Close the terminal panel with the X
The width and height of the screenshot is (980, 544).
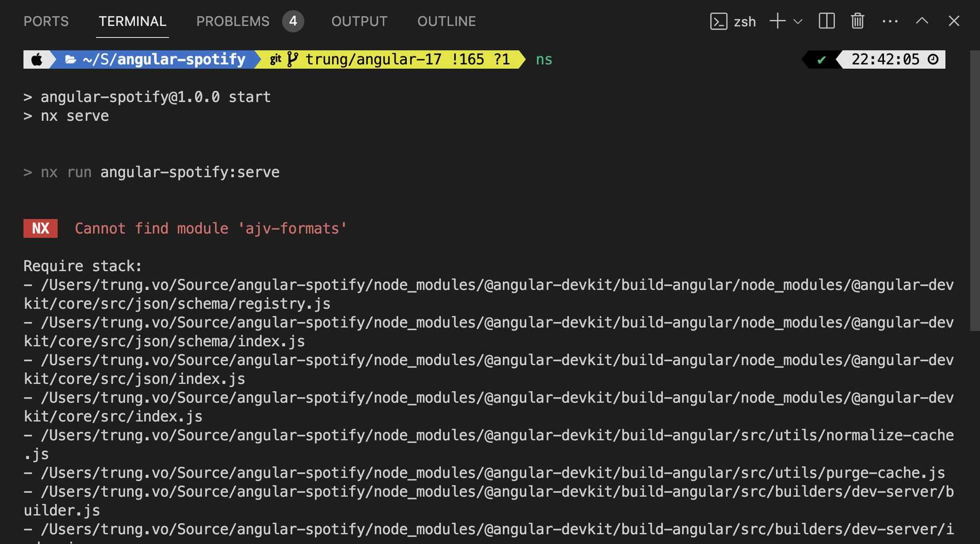pyautogui.click(x=953, y=21)
